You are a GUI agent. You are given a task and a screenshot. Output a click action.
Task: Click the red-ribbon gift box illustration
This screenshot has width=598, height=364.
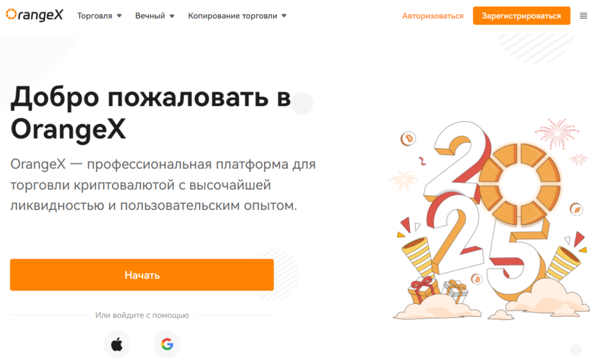(x=422, y=290)
